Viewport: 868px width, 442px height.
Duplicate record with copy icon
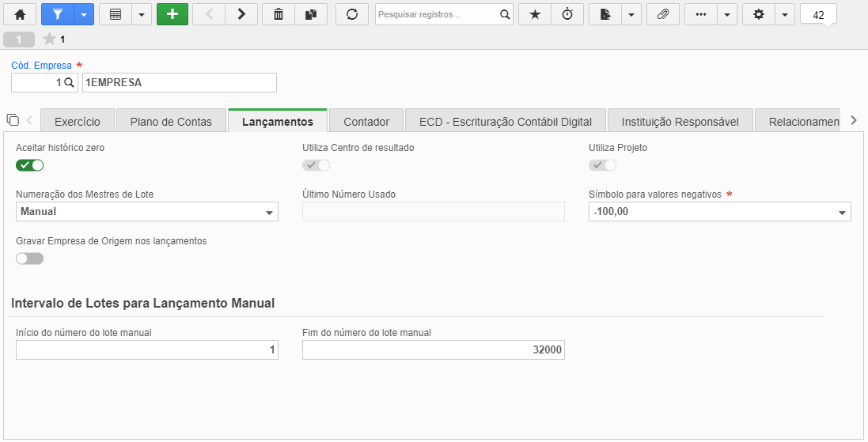tap(311, 14)
